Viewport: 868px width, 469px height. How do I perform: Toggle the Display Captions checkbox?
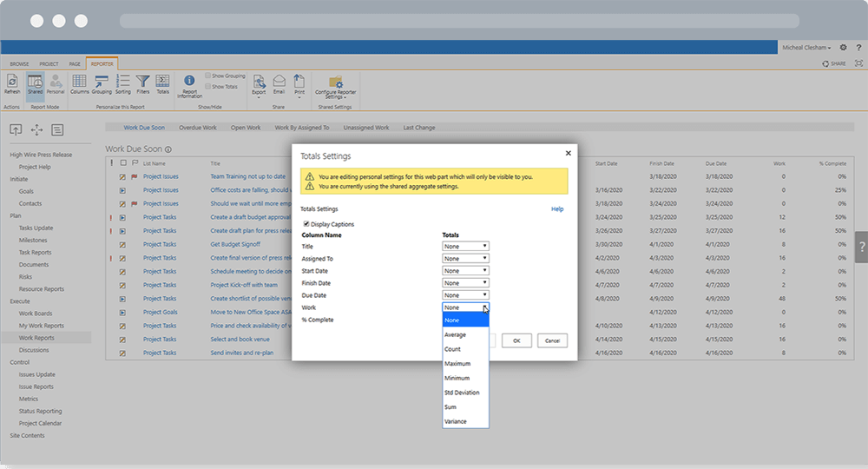pos(306,224)
